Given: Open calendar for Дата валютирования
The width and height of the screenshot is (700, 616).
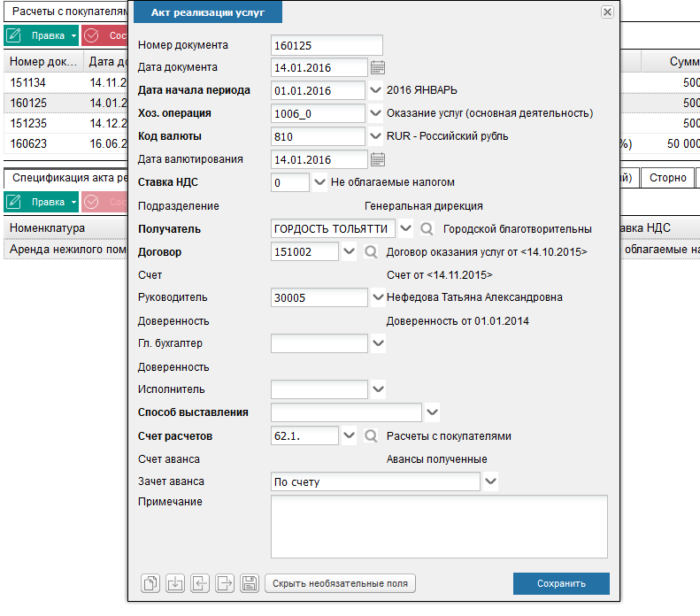Looking at the screenshot, I should pos(378,159).
